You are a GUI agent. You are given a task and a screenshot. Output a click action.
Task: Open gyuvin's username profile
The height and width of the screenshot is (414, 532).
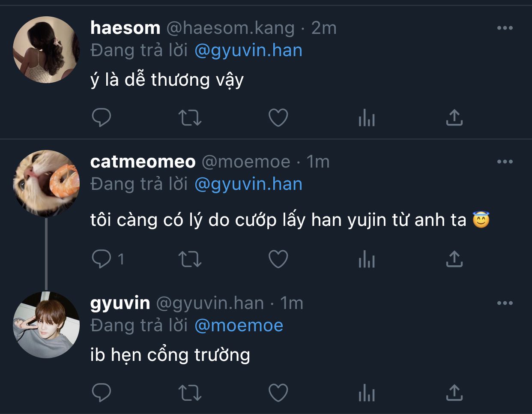click(120, 303)
